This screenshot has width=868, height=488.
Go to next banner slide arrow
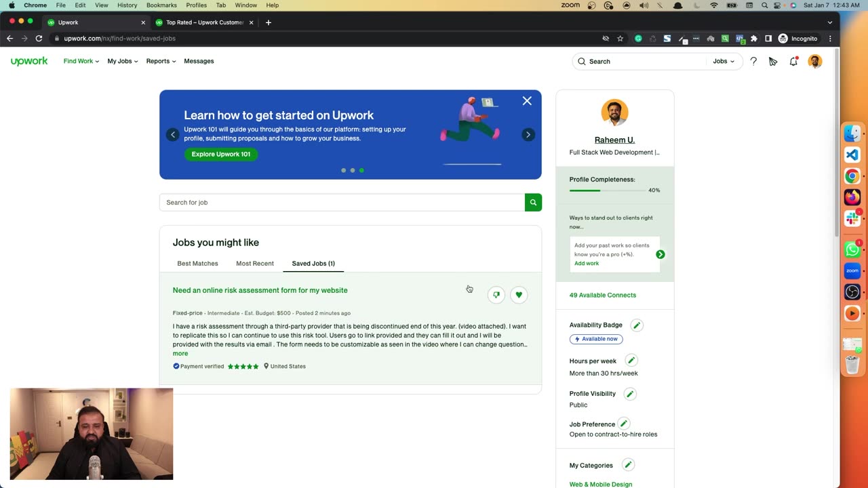[x=528, y=135]
